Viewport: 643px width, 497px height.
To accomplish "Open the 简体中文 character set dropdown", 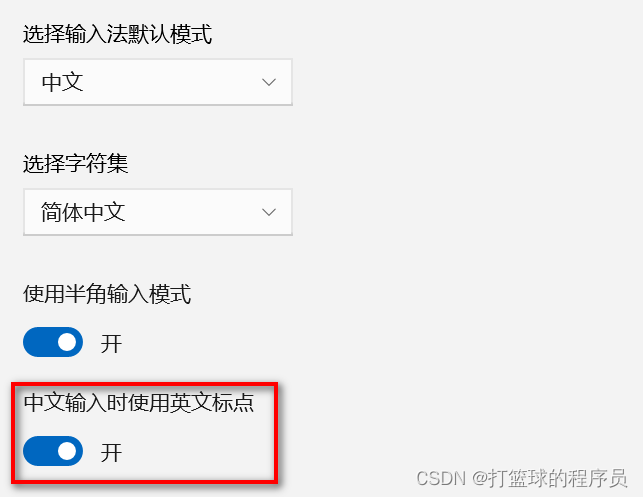I will pos(158,212).
